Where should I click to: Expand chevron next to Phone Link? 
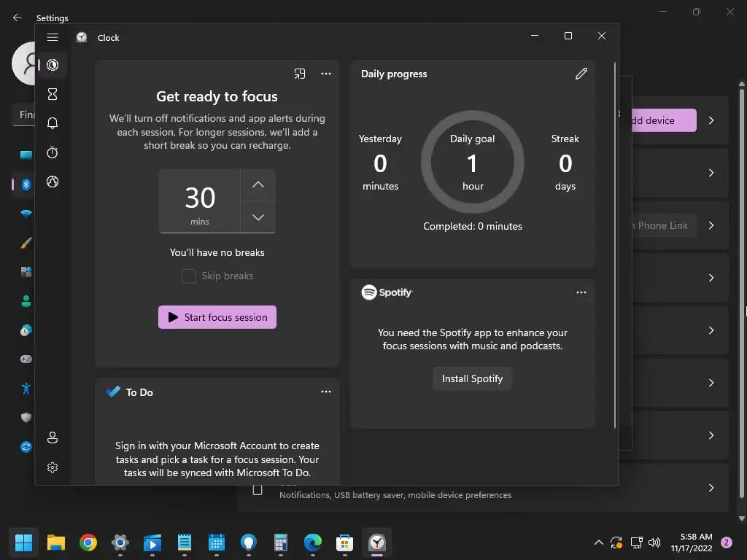point(711,226)
